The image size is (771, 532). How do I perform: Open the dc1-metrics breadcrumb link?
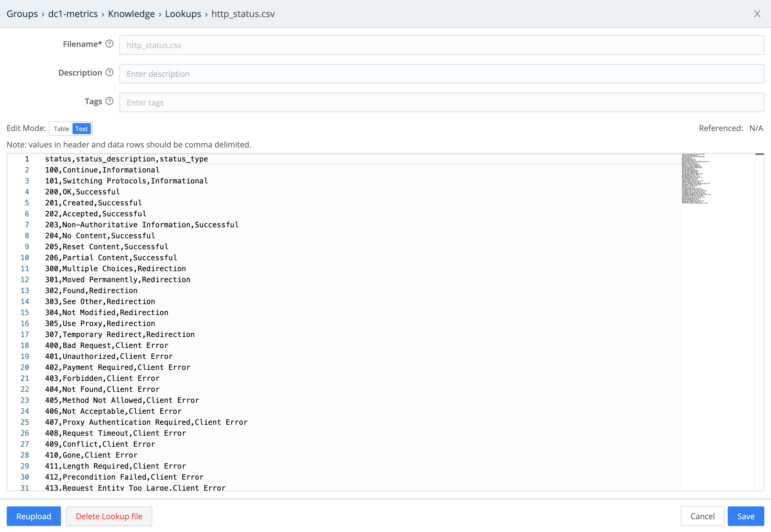73,14
